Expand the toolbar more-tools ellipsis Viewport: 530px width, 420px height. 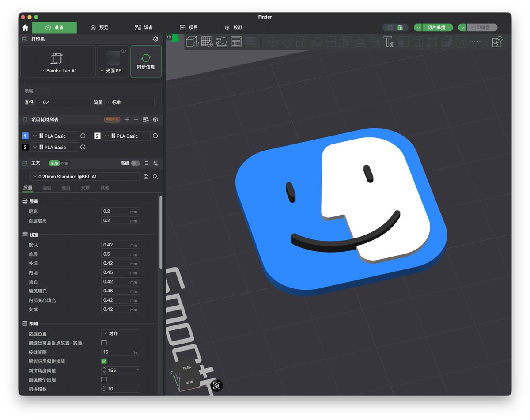(x=475, y=42)
